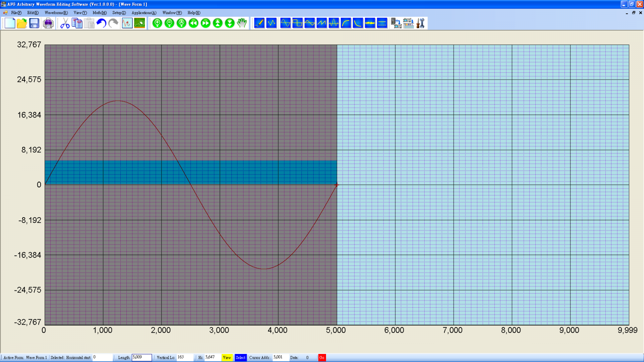Select the hand pan tool

242,23
